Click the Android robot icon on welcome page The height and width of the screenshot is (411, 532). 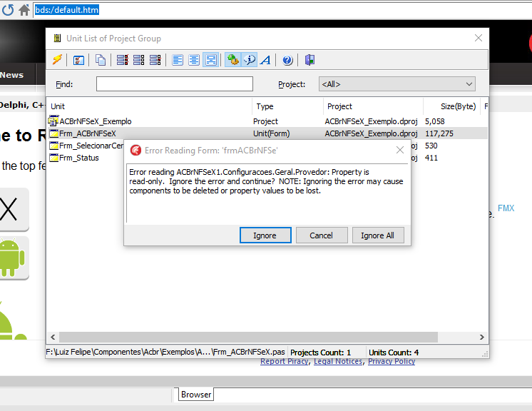(x=13, y=258)
